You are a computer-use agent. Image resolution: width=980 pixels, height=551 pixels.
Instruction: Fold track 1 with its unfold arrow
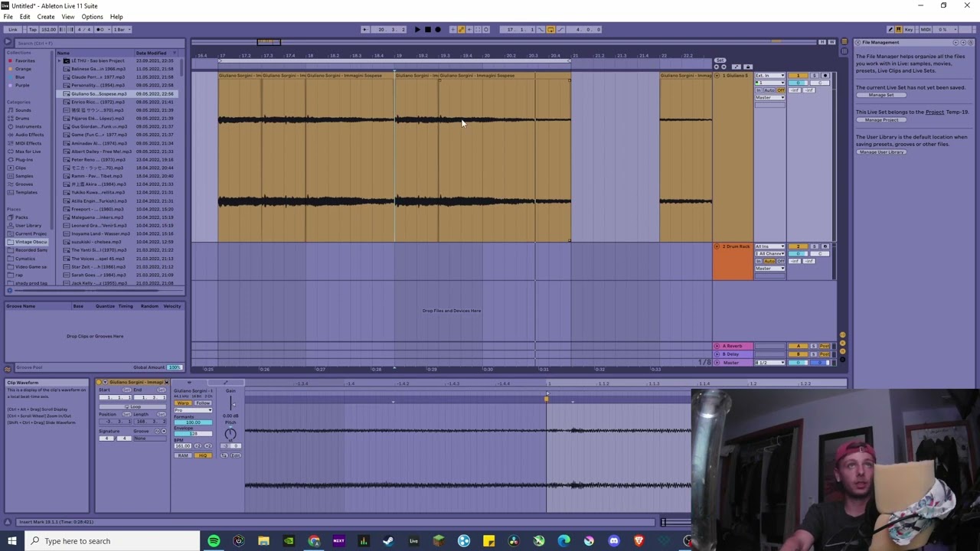pyautogui.click(x=717, y=76)
